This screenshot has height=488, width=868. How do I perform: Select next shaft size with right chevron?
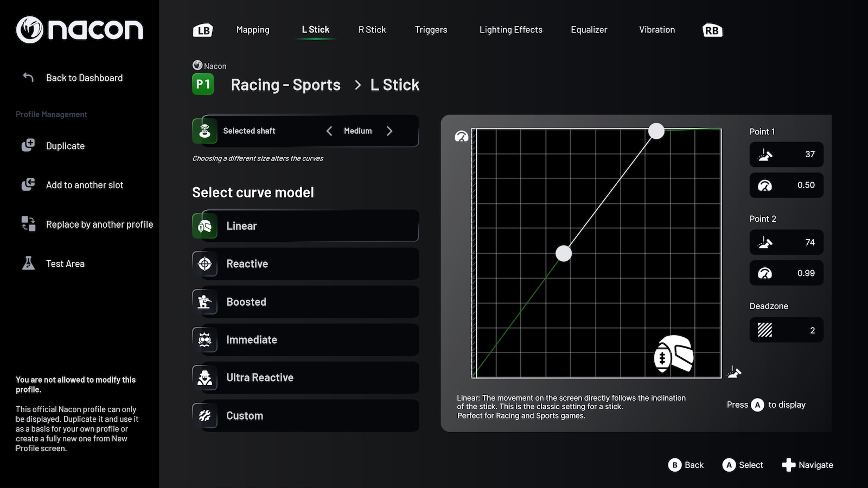click(x=390, y=131)
